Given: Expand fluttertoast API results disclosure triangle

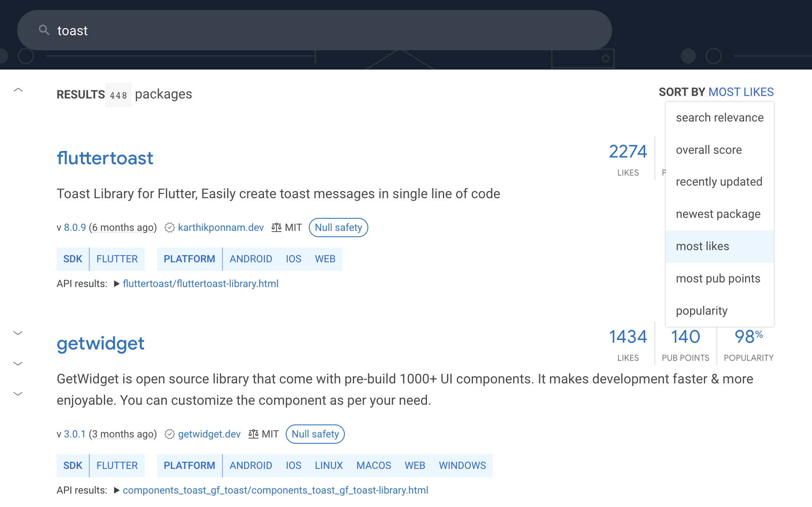Looking at the screenshot, I should pyautogui.click(x=116, y=284).
